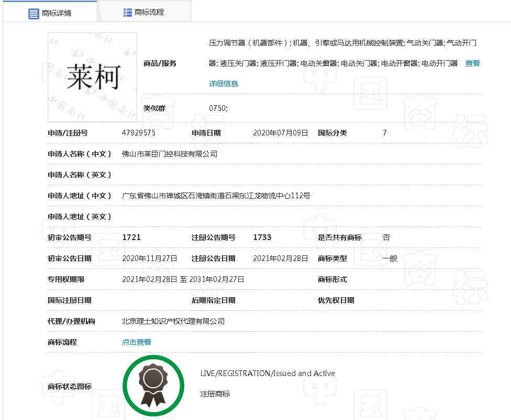
Task: Select the application date 2020年07月09日
Action: pyautogui.click(x=281, y=133)
